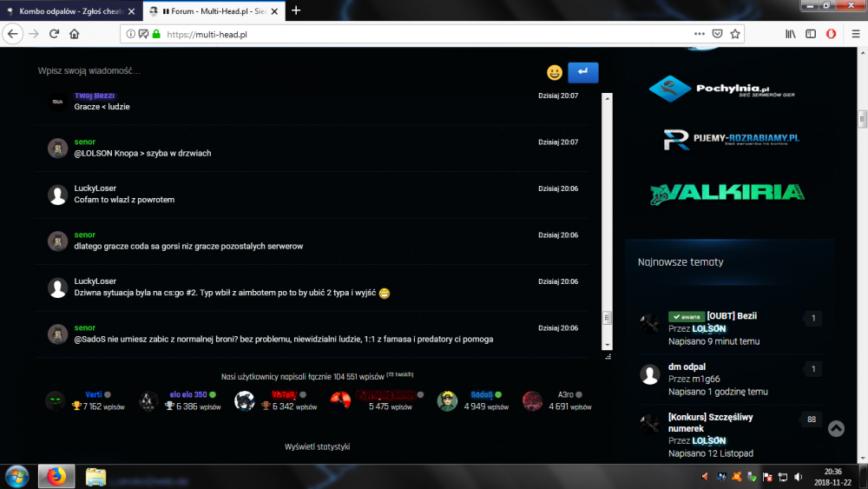The height and width of the screenshot is (489, 868).
Task: Open the Windows Start menu
Action: (16, 476)
